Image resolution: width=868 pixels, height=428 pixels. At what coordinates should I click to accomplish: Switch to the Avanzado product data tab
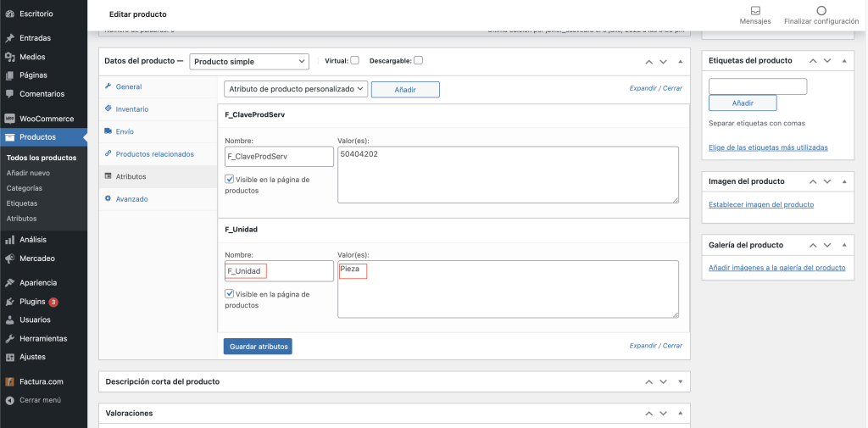pyautogui.click(x=158, y=199)
